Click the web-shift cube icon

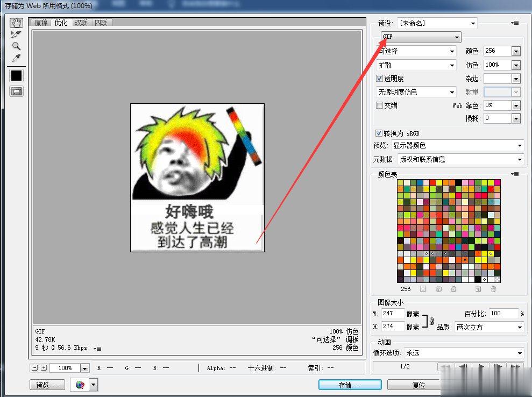(x=439, y=289)
